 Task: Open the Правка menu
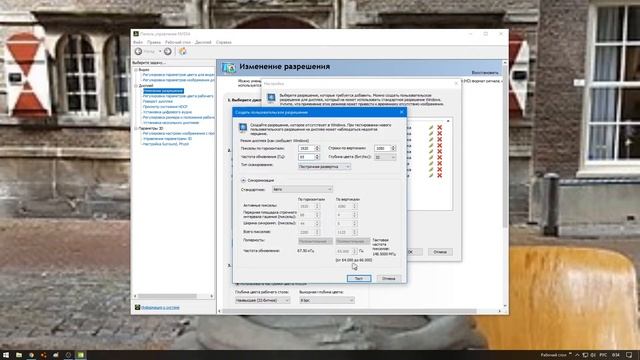(x=154, y=42)
